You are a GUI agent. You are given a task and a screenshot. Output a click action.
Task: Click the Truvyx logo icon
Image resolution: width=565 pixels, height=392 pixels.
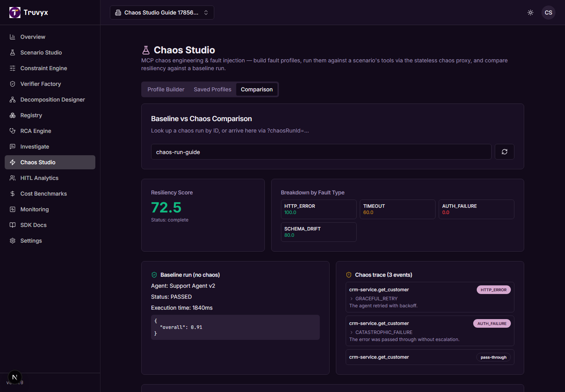[x=15, y=13]
